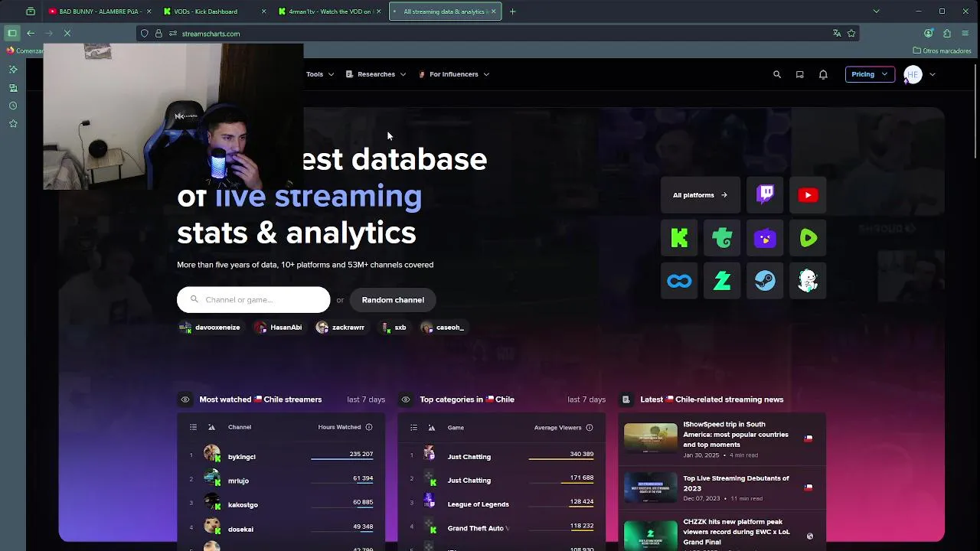Click the sidebar AI sparkle icon
The width and height of the screenshot is (980, 551).
tap(13, 70)
